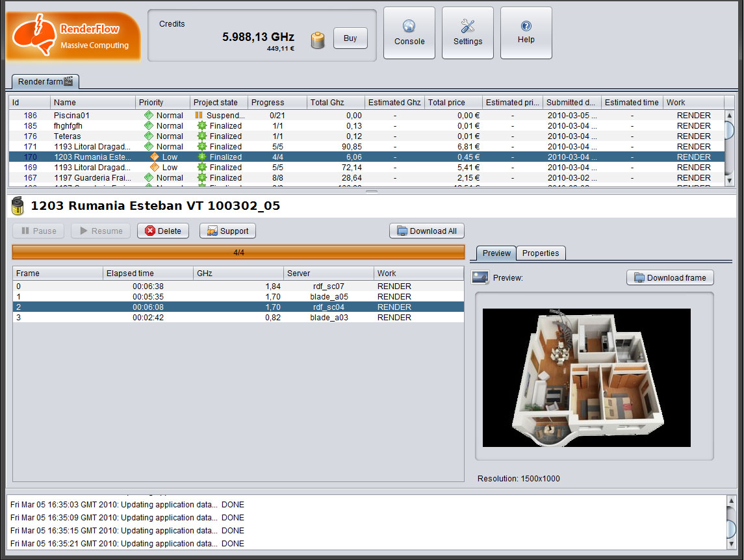Viewport: 744px width, 560px height.
Task: Select frame 0 row
Action: click(238, 286)
